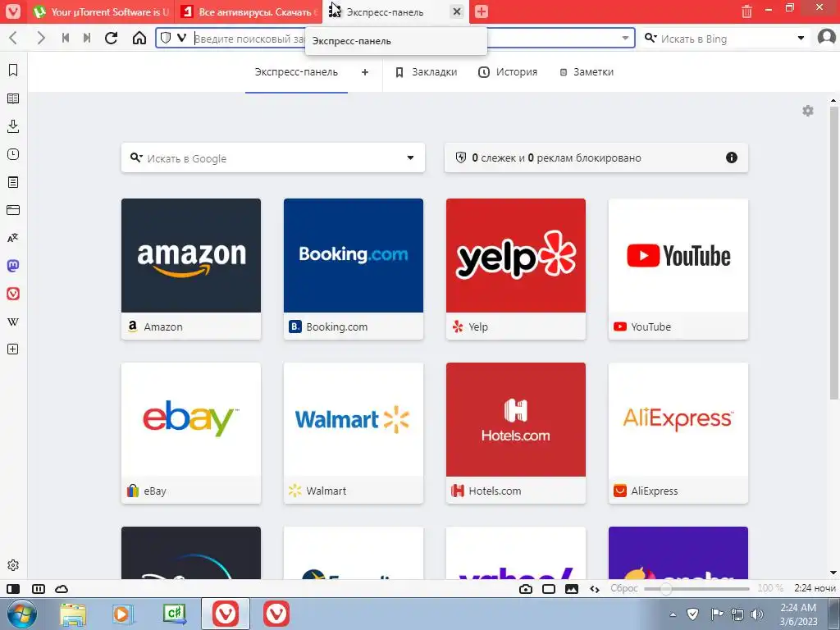Open the Downloads panel in sidebar
This screenshot has height=630, width=840.
[13, 126]
